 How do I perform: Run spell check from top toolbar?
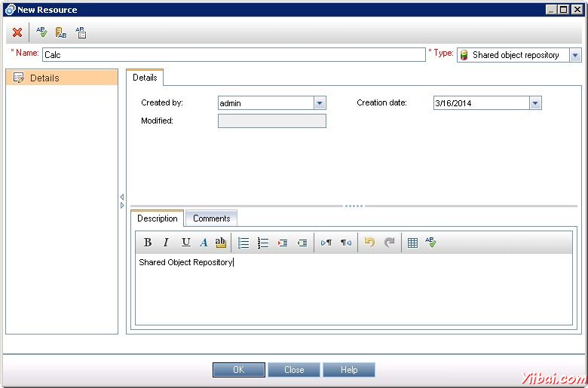[x=41, y=32]
